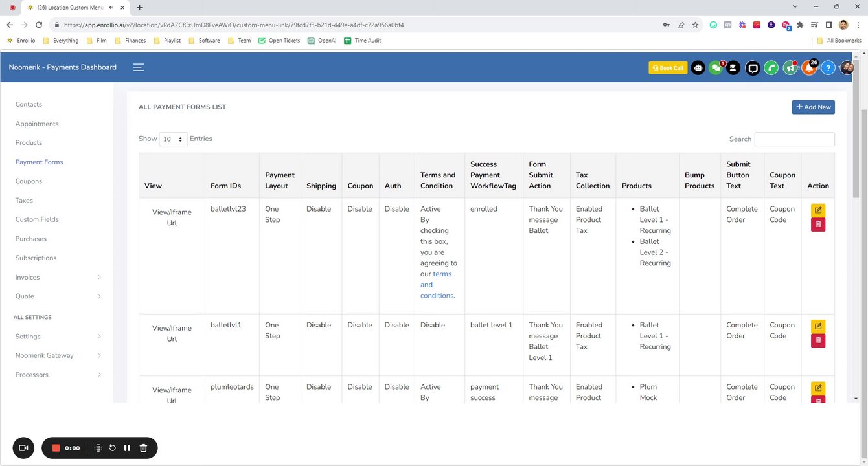Delete the balletlvl1 payment form

pyautogui.click(x=818, y=340)
